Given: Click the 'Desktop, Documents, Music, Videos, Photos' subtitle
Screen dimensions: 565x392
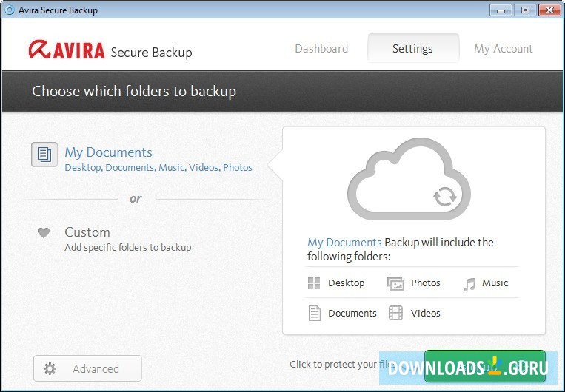Looking at the screenshot, I should pyautogui.click(x=158, y=168).
